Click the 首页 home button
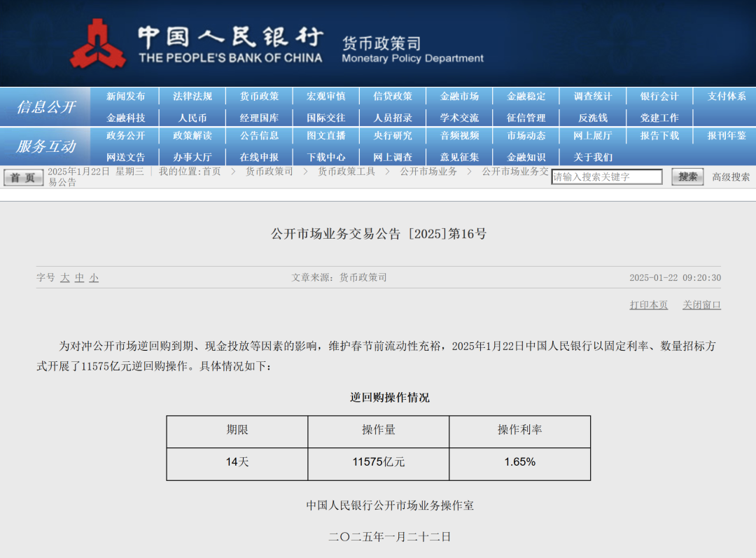Image resolution: width=756 pixels, height=558 pixels. (x=24, y=178)
